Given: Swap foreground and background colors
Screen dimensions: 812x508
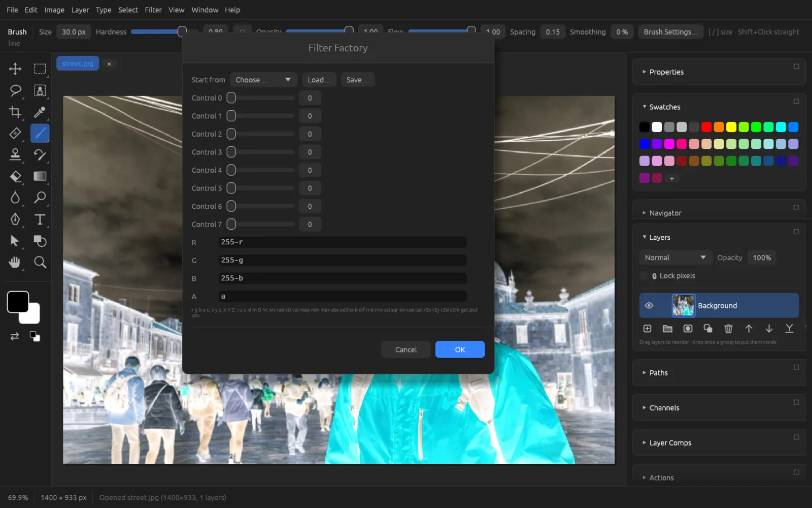Looking at the screenshot, I should (15, 336).
